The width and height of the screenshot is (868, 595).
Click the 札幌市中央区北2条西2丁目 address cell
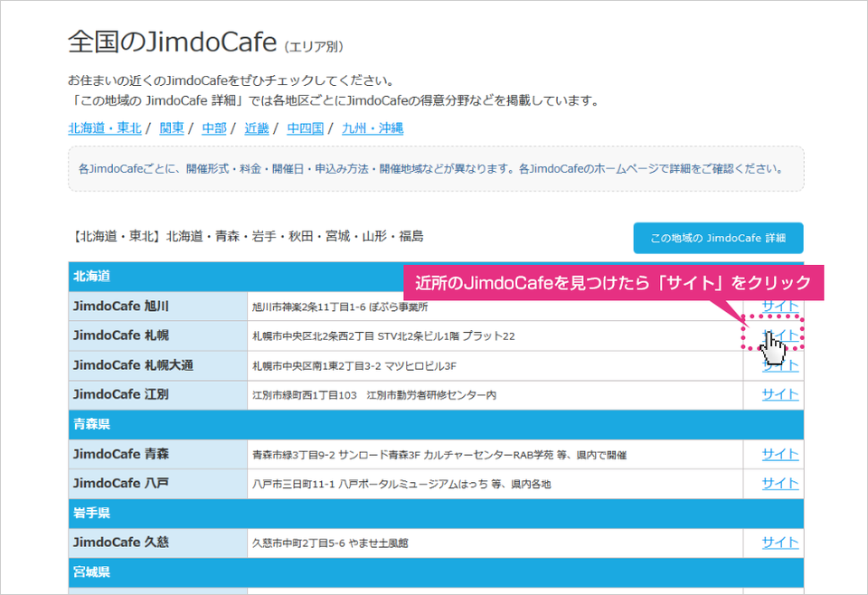(495, 335)
